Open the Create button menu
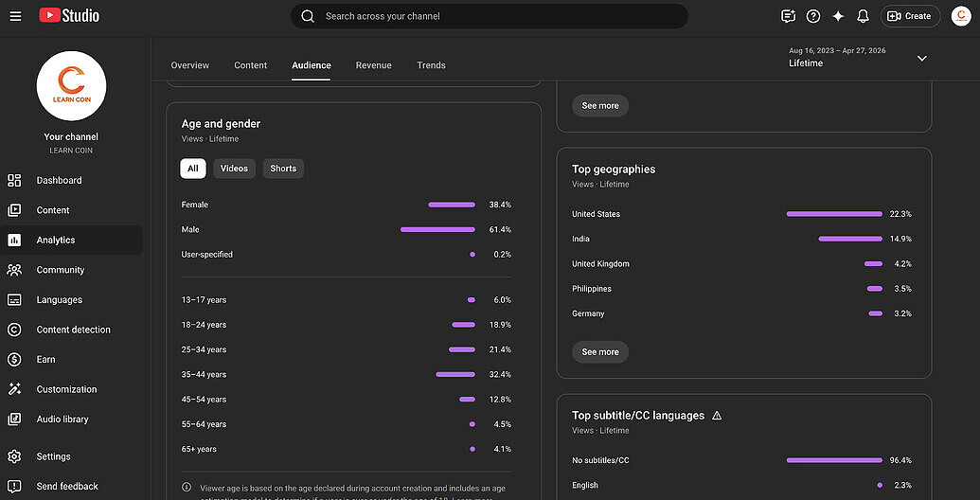The width and height of the screenshot is (980, 500). click(x=910, y=16)
